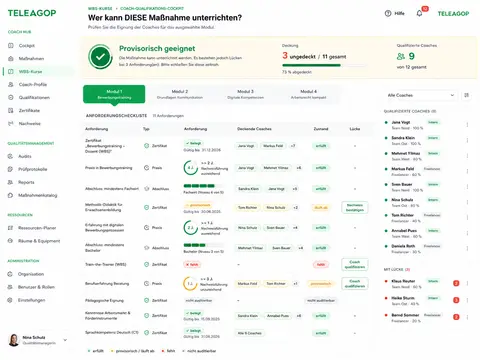Click the filter icon beside Alle Coaches
480x360 pixels.
pos(467,95)
